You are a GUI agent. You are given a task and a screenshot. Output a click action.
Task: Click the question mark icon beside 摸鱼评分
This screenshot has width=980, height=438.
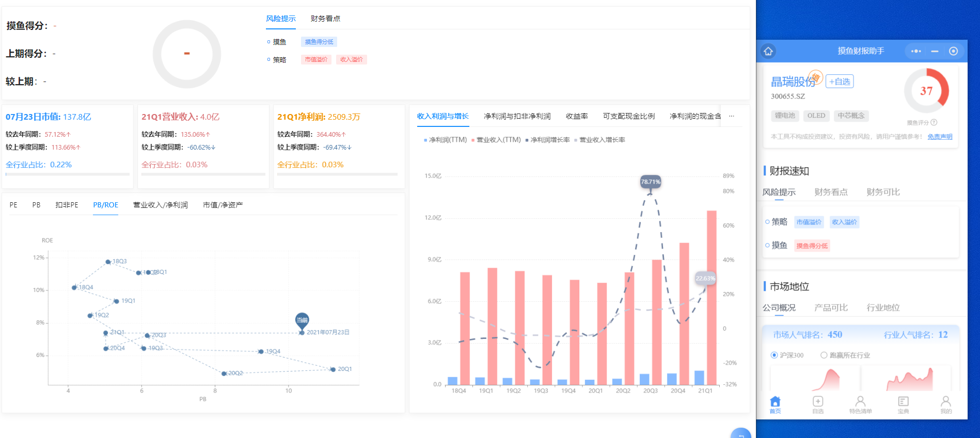tap(934, 122)
